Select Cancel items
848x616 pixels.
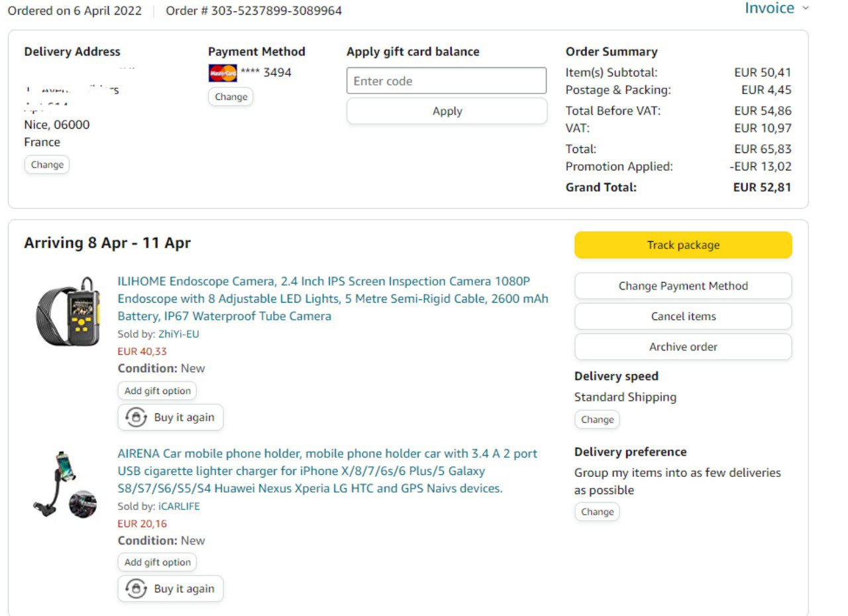pyautogui.click(x=682, y=317)
